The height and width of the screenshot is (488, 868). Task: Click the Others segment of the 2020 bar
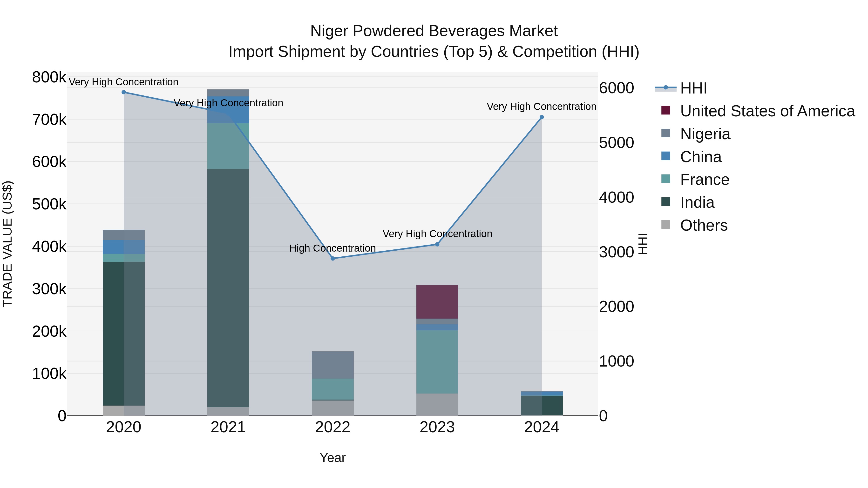[124, 411]
